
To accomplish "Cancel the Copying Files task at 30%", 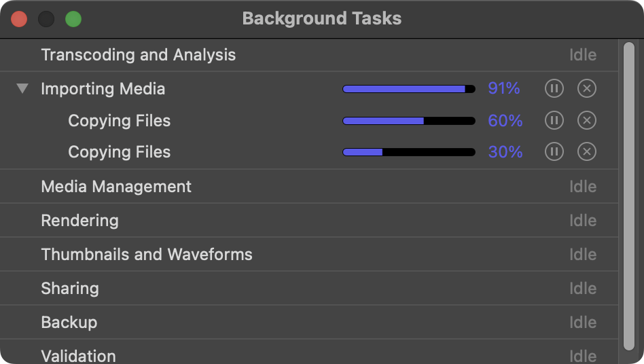I will point(587,152).
